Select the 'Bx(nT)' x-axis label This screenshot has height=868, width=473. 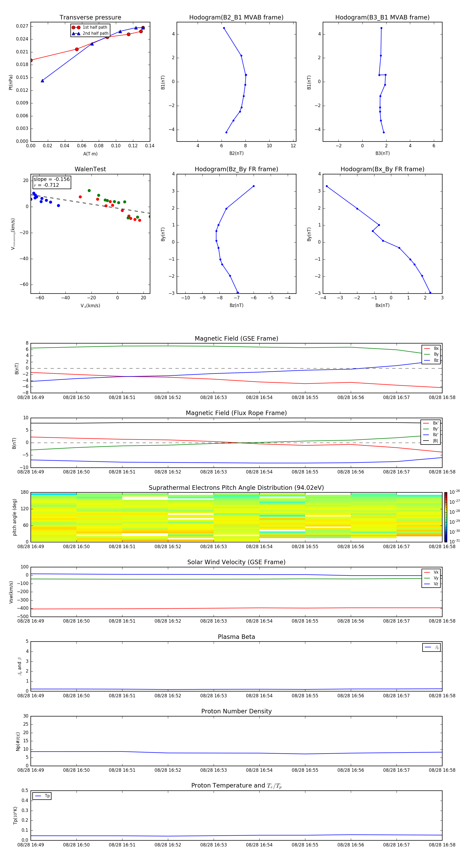click(x=382, y=305)
